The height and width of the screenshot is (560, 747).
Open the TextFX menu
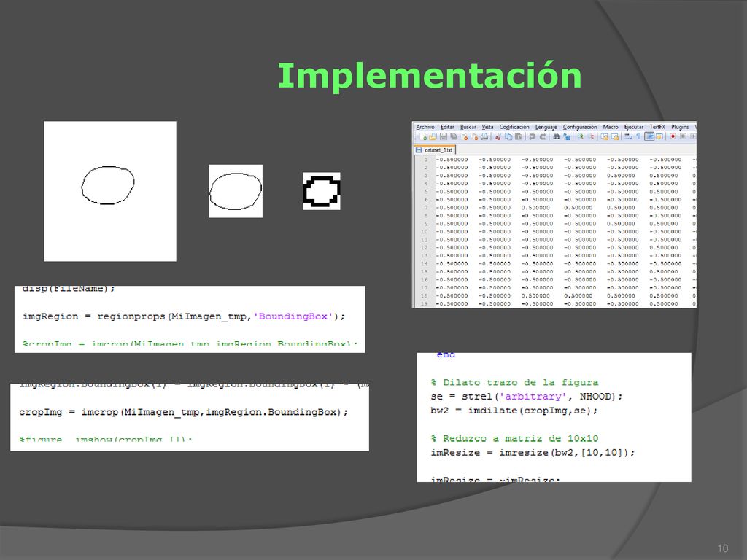[x=657, y=127]
